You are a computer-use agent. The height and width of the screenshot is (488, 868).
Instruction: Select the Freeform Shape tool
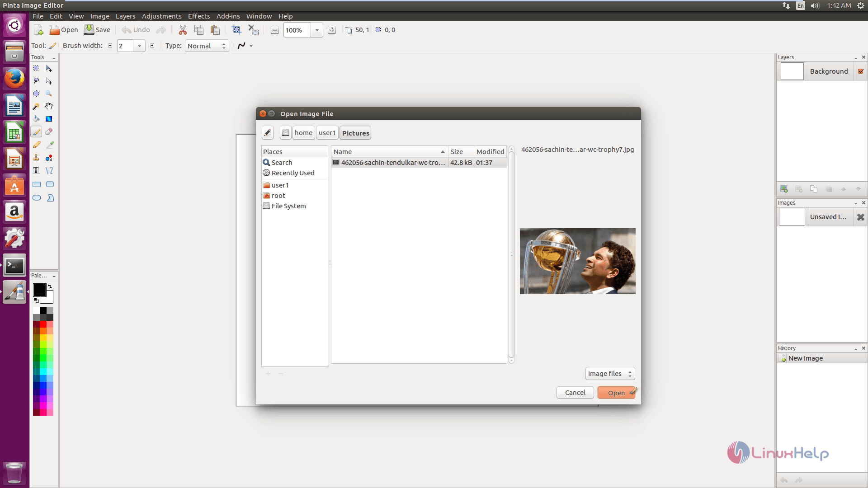coord(50,198)
